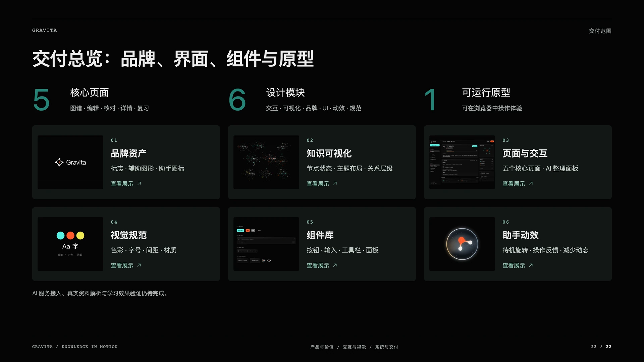
Task: Click the 可运行原型 stat heading
Action: (x=486, y=93)
